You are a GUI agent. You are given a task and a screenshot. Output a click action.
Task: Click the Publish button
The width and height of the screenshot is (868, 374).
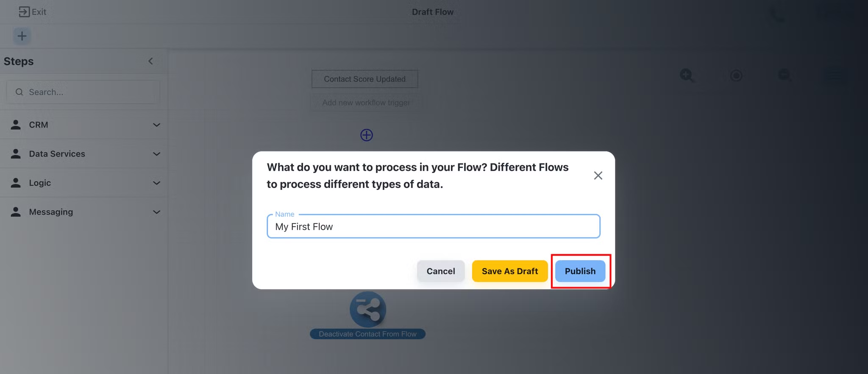pos(580,271)
